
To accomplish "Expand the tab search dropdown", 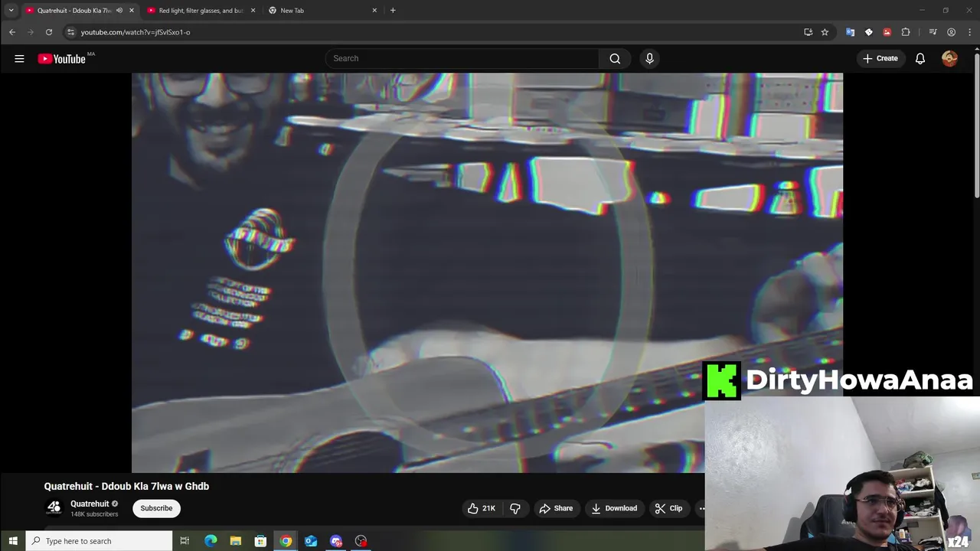I will (11, 10).
